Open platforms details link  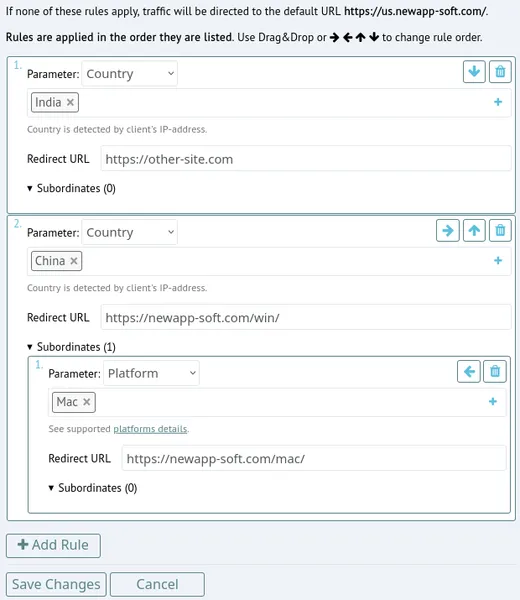[x=150, y=429]
